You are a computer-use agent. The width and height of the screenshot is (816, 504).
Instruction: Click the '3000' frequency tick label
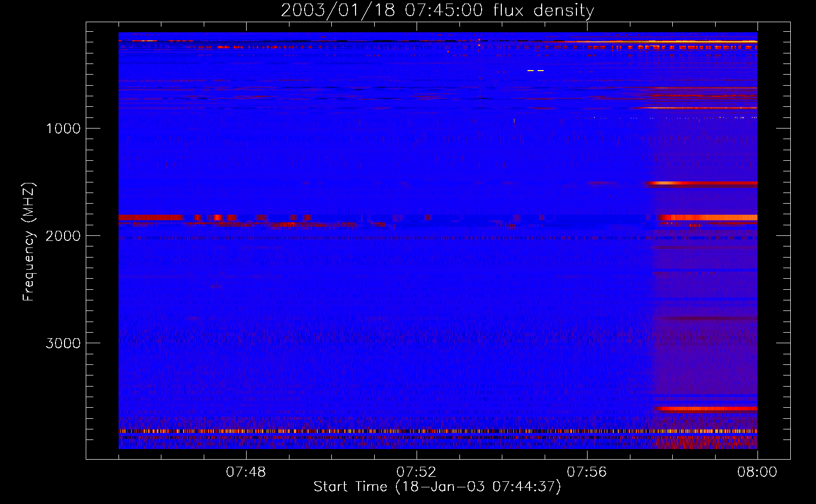point(63,343)
